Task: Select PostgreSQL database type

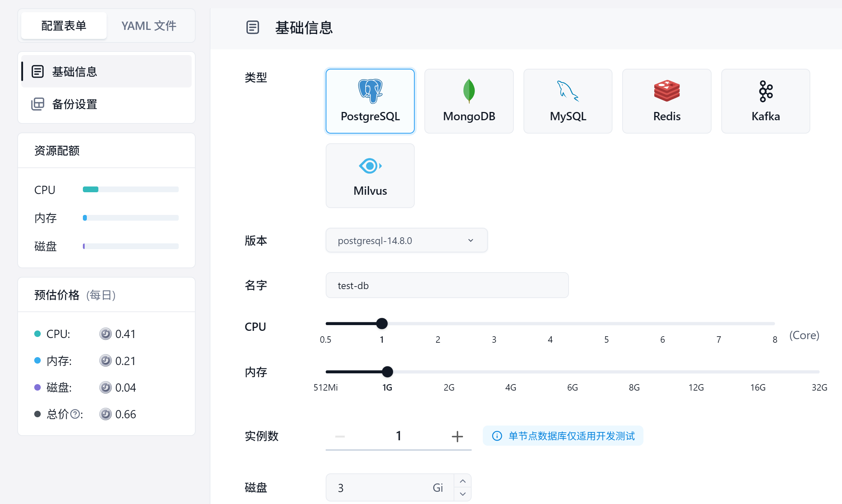Action: pyautogui.click(x=370, y=101)
